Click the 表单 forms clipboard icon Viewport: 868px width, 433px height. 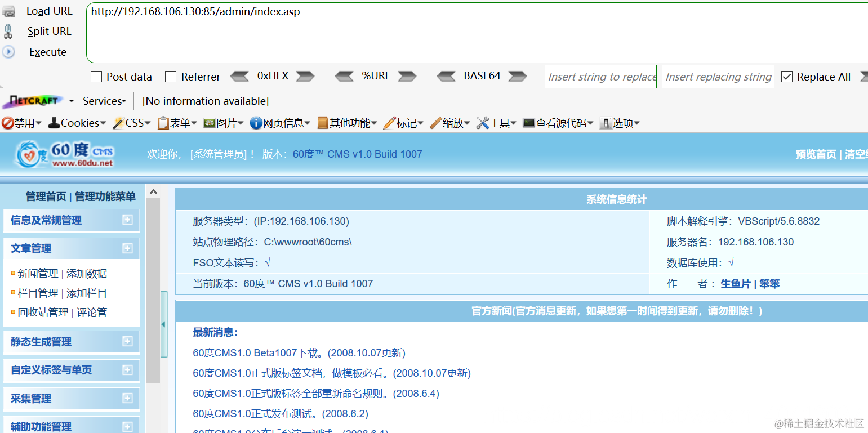pyautogui.click(x=163, y=123)
